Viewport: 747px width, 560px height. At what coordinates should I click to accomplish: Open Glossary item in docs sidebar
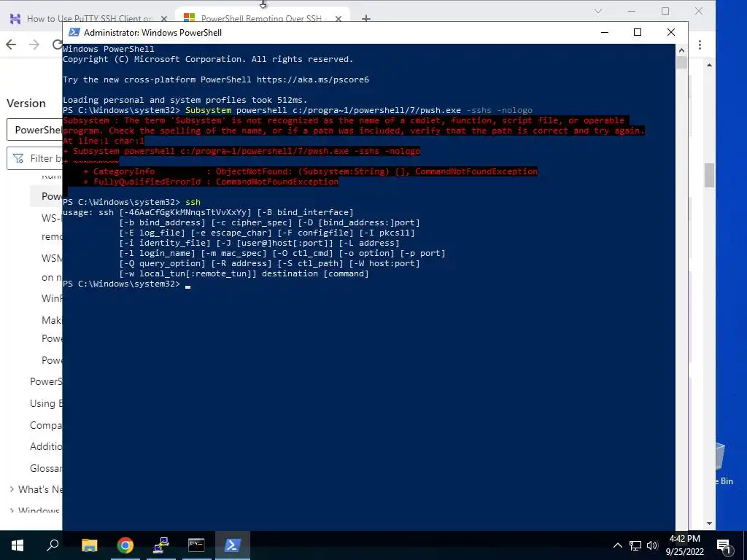point(46,468)
